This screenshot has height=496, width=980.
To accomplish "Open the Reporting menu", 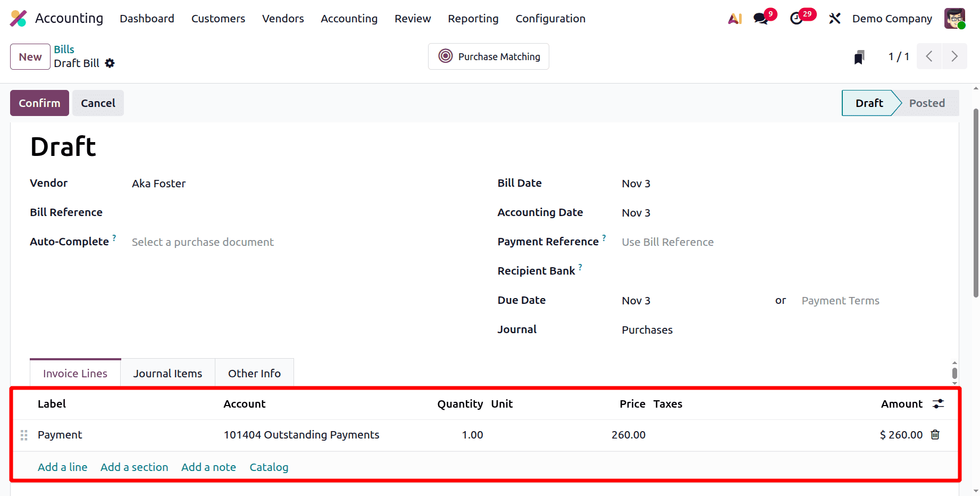I will [x=473, y=18].
